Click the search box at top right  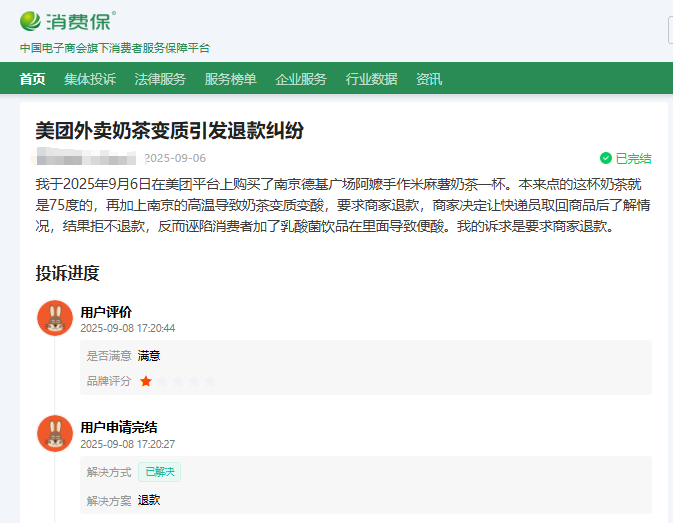(670, 30)
